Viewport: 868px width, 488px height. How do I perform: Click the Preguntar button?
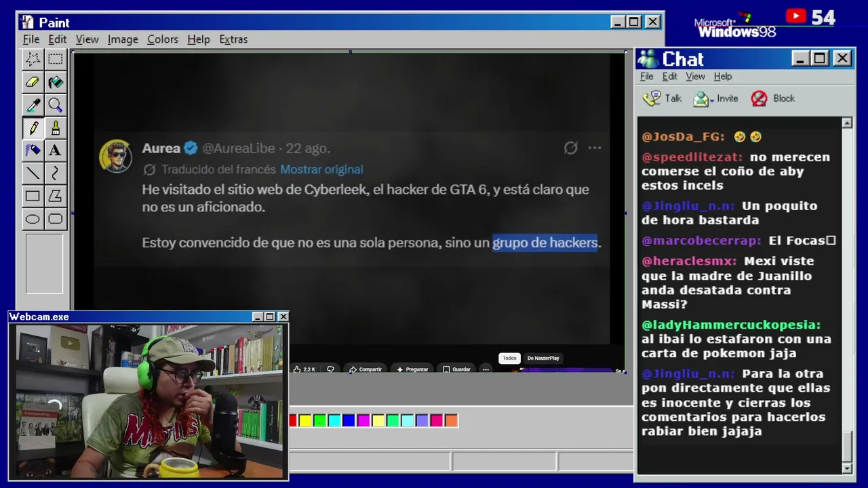[412, 369]
